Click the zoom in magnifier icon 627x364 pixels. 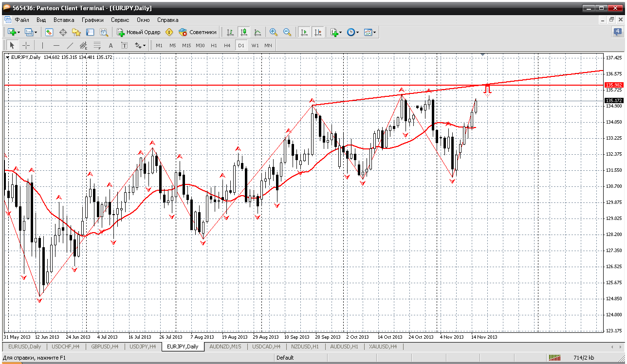[274, 32]
